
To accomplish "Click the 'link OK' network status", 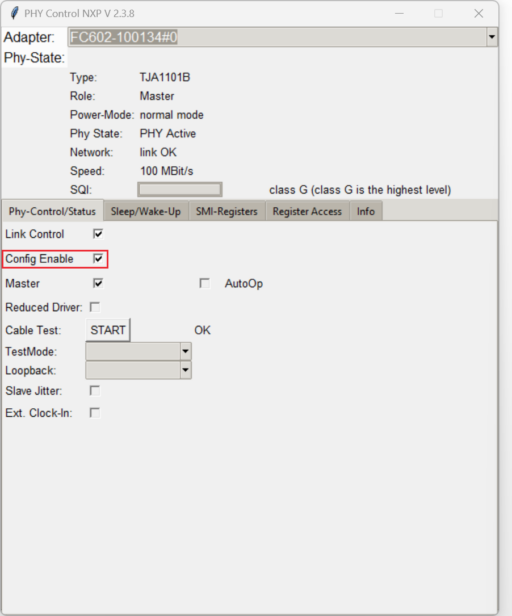I will [x=158, y=152].
